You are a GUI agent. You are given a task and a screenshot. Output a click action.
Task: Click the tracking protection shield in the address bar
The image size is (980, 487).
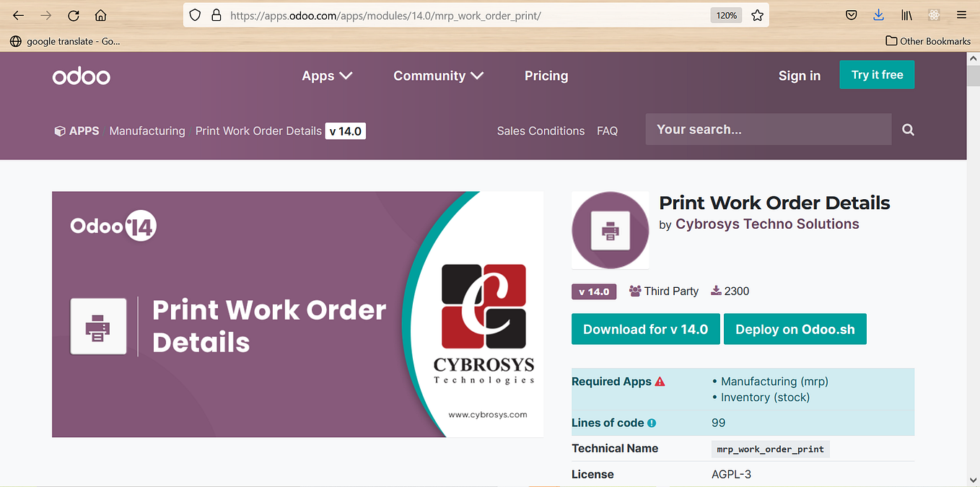(193, 15)
